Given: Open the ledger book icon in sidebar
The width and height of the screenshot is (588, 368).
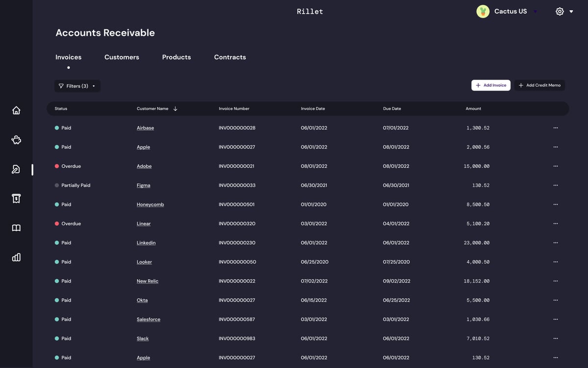Looking at the screenshot, I should pos(16,228).
